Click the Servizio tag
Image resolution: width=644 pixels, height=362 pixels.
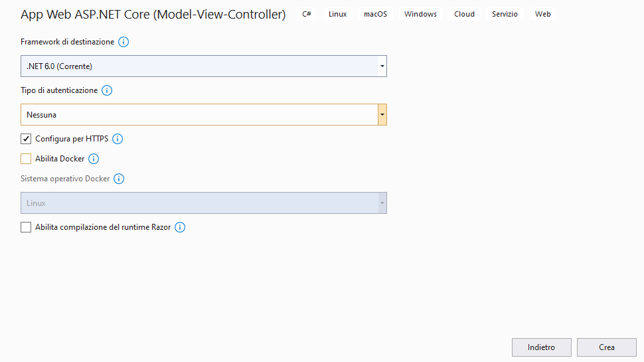point(505,14)
